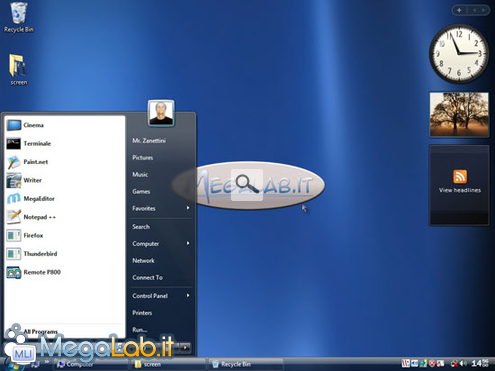Click the volume speaker tray icon
The height and width of the screenshot is (371, 495).
[463, 363]
